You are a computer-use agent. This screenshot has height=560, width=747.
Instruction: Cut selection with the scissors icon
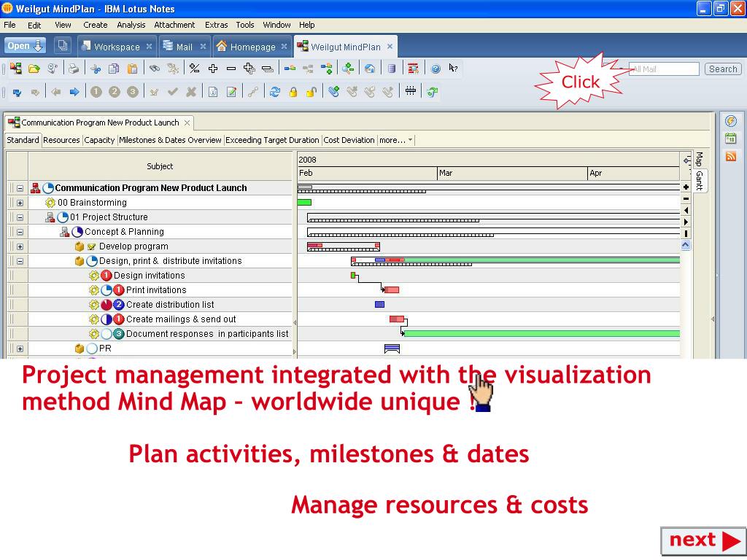point(96,69)
